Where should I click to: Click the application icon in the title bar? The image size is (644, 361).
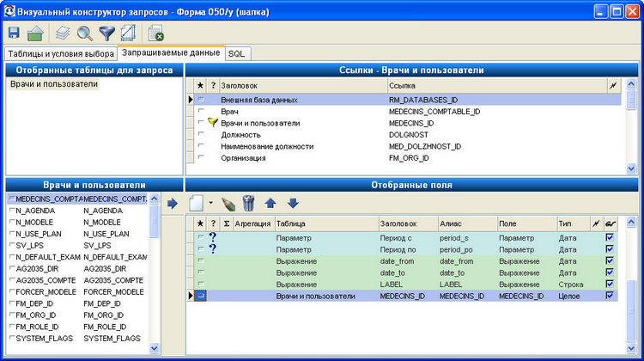(9, 11)
